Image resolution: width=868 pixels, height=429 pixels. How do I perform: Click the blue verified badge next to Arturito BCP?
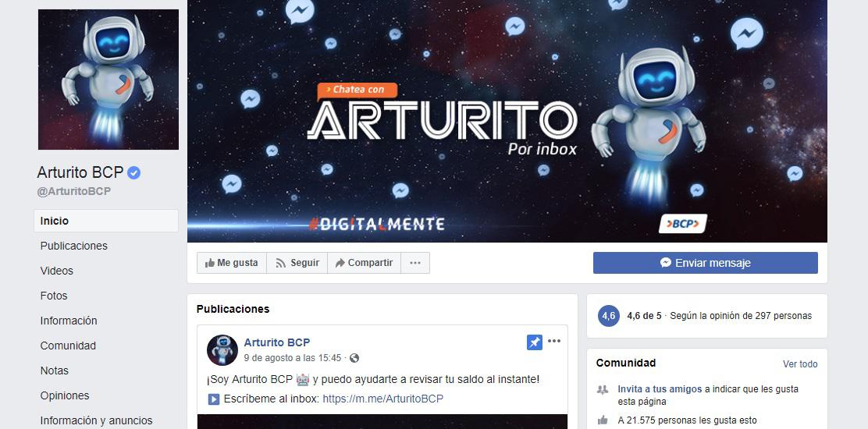tap(133, 173)
